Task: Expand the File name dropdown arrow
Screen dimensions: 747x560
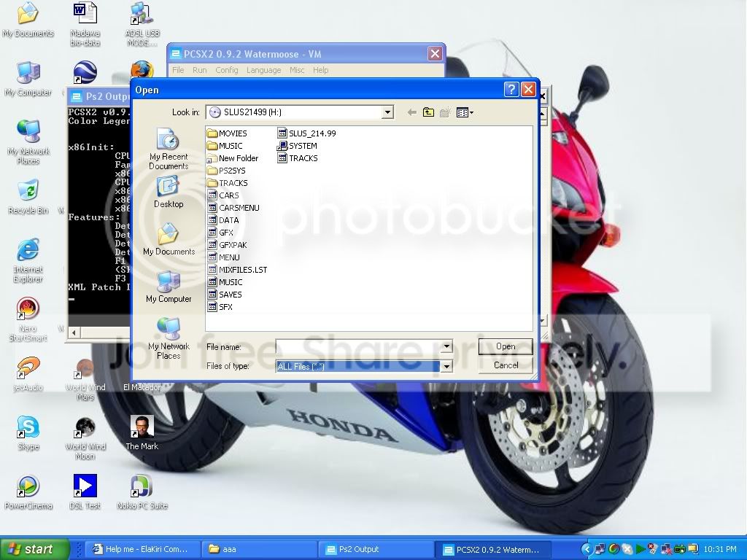Action: tap(446, 346)
